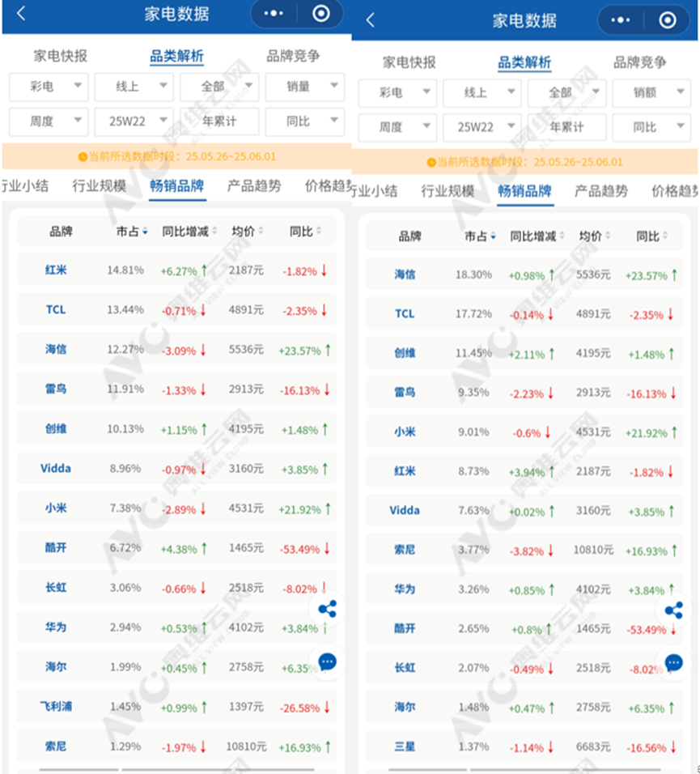700x774 pixels.
Task: Select 18.30% market share value in 销额 screen
Action: click(x=473, y=274)
